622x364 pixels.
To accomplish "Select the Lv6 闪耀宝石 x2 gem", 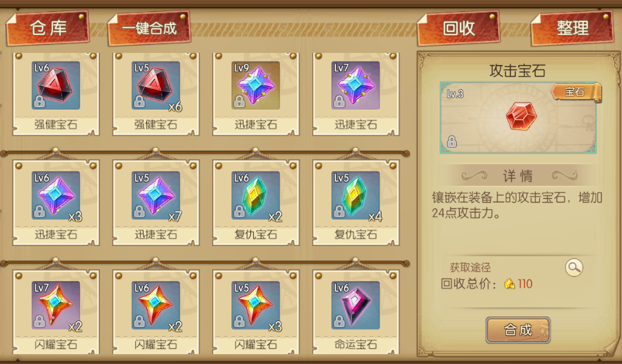I will [x=156, y=305].
